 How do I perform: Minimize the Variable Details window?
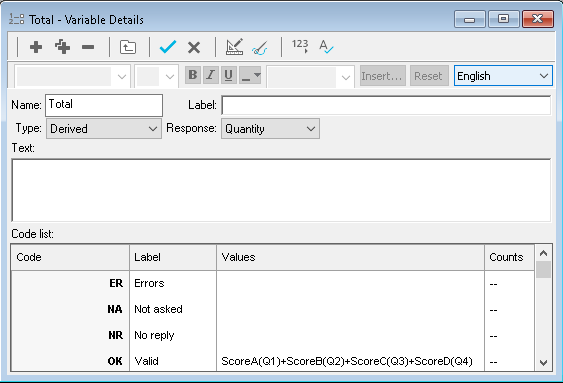[469, 19]
